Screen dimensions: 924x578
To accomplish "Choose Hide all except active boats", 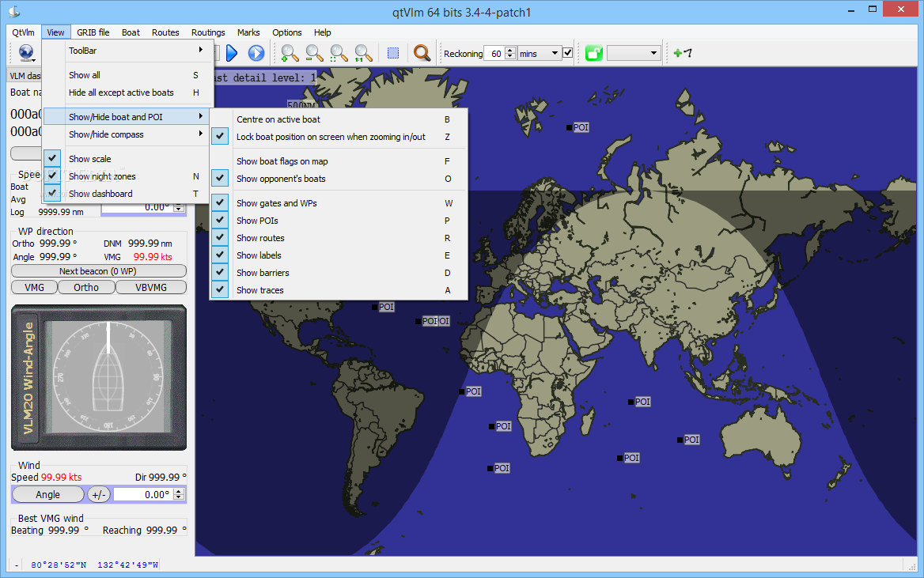I will click(126, 93).
